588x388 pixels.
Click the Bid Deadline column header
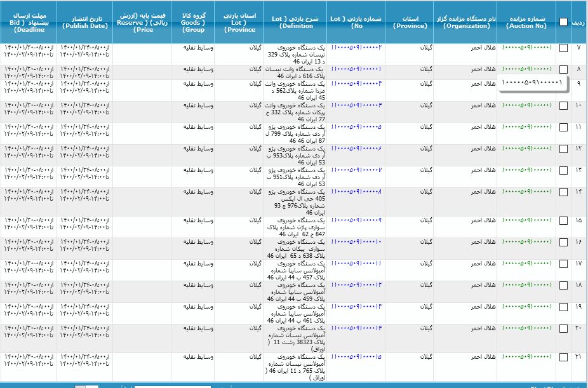tap(28, 22)
